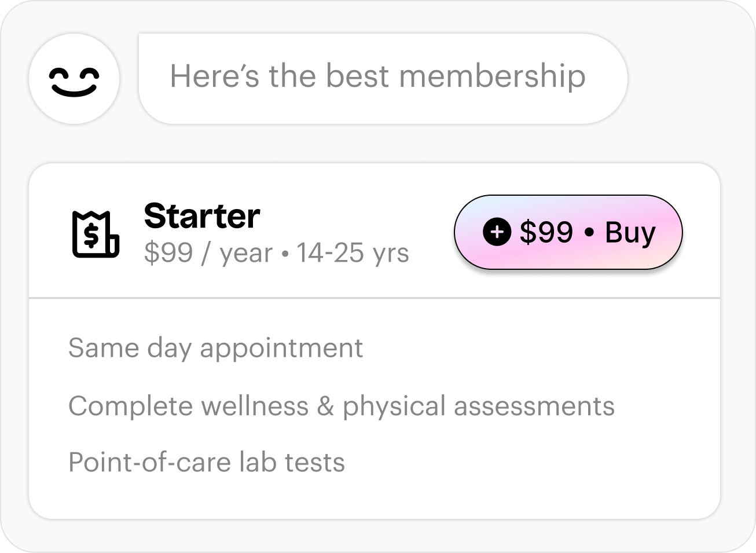The height and width of the screenshot is (553, 756).
Task: Click '14-25 yrs' age range text
Action: [x=353, y=254]
